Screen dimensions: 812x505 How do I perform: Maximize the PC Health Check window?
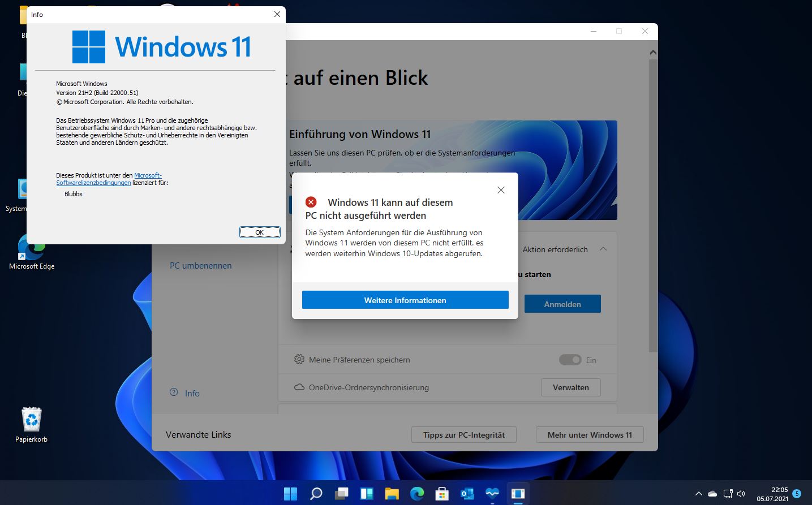pyautogui.click(x=619, y=32)
